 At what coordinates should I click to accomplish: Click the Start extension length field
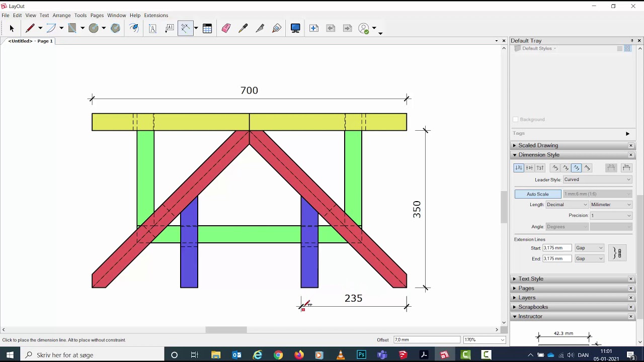557,248
